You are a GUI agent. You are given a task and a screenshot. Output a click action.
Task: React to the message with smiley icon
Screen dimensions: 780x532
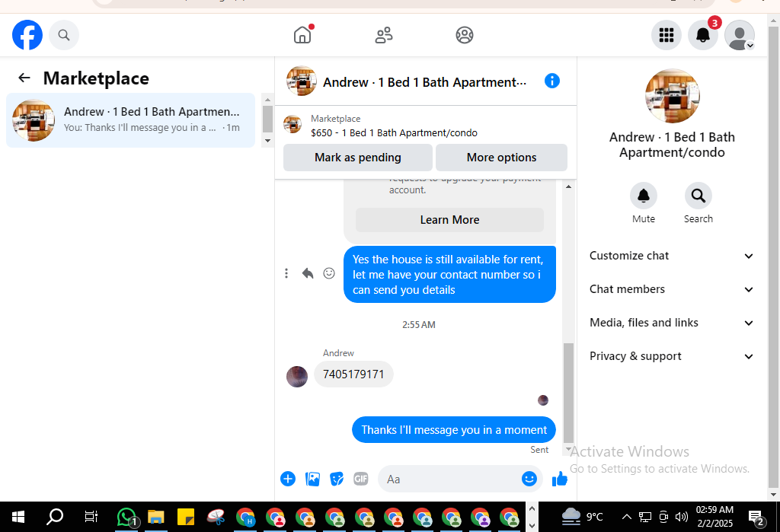click(329, 273)
